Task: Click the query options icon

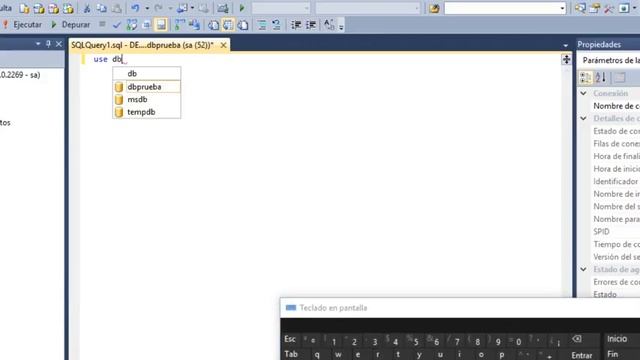Action: click(147, 25)
